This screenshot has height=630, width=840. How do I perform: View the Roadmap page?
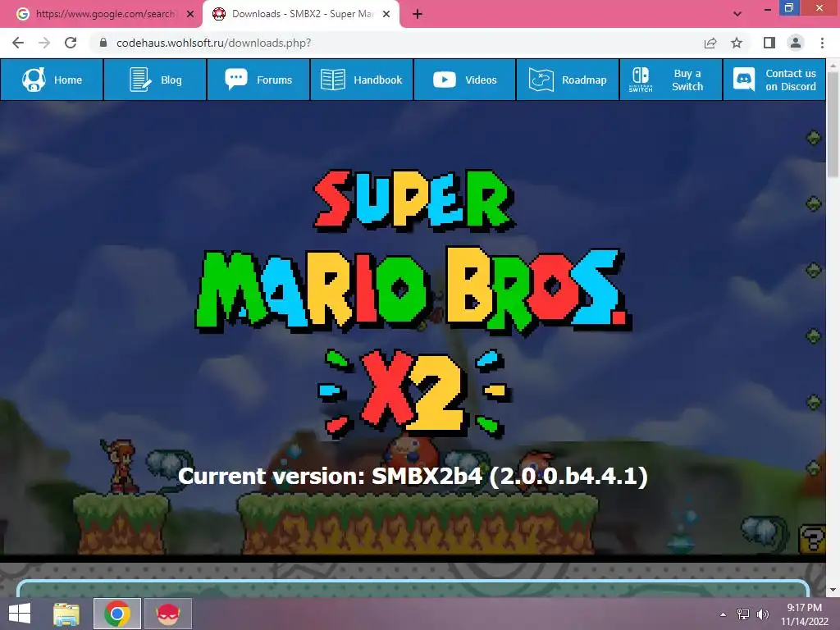[x=568, y=80]
